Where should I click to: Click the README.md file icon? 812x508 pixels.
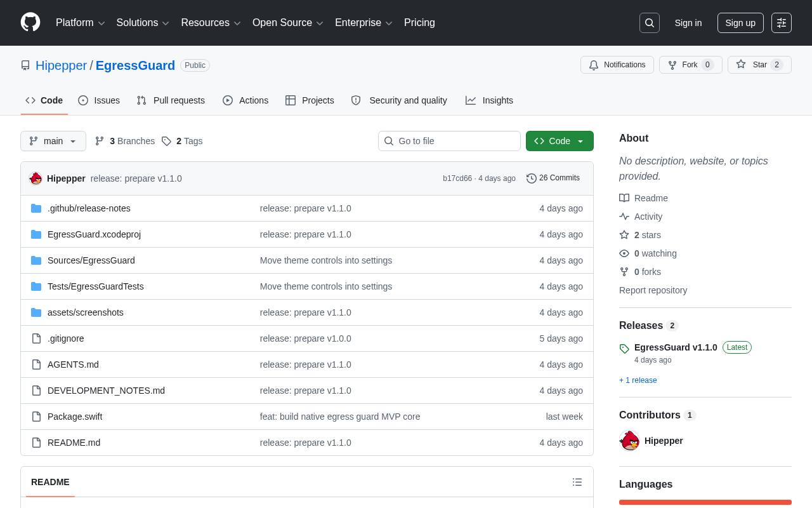(36, 443)
